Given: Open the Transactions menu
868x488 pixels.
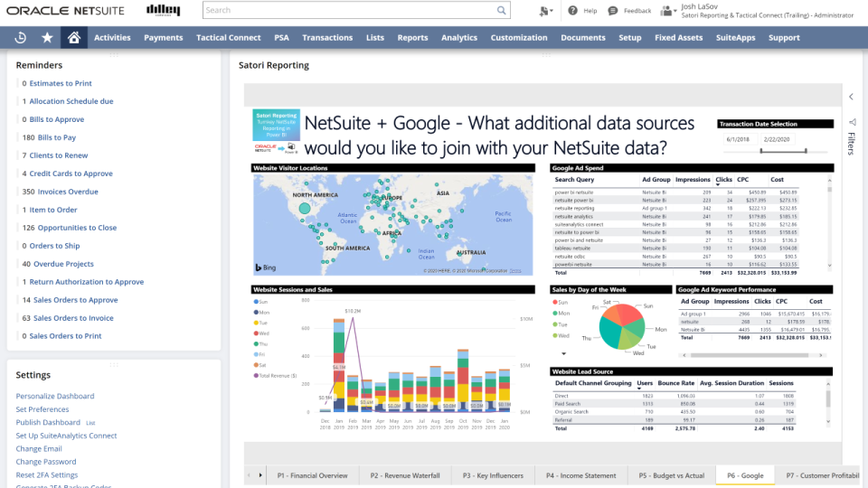Looking at the screenshot, I should (x=327, y=38).
